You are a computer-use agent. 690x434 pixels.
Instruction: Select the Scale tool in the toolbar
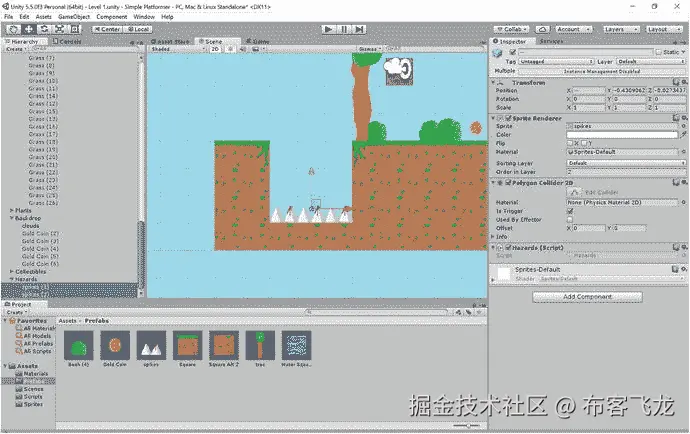coord(59,29)
